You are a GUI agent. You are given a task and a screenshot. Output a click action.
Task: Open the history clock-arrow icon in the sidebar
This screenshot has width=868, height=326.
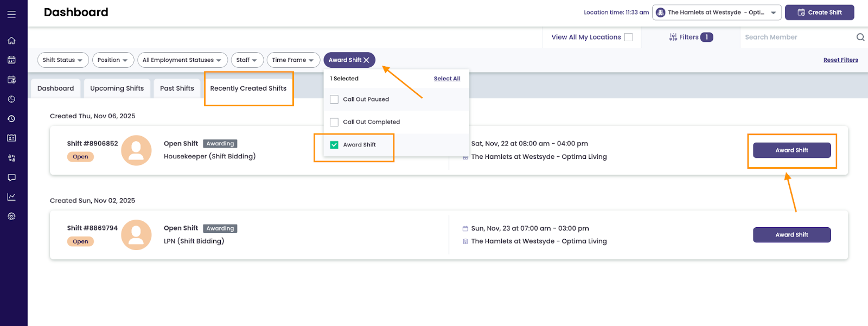pyautogui.click(x=11, y=119)
